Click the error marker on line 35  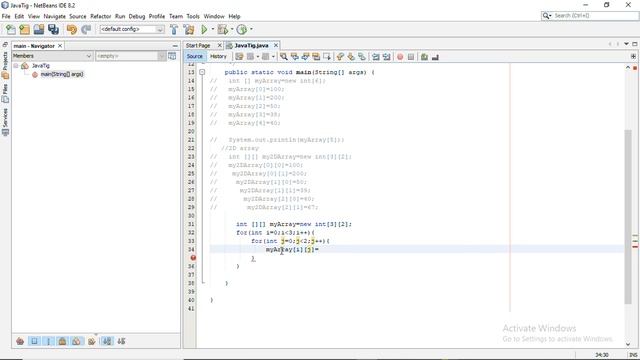193,258
